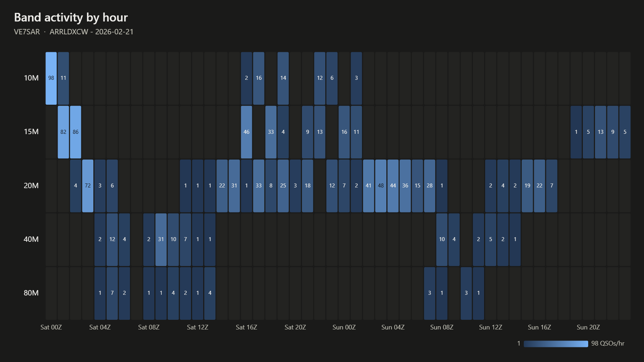Pick the 15M cell showing 46
Screen dimensions: 644x362
click(247, 132)
